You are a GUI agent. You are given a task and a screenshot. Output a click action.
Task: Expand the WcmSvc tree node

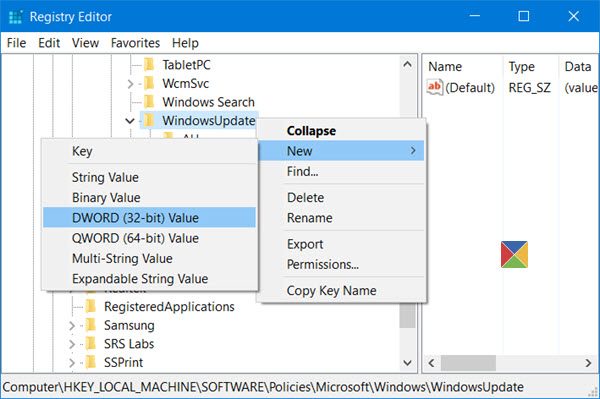(130, 83)
